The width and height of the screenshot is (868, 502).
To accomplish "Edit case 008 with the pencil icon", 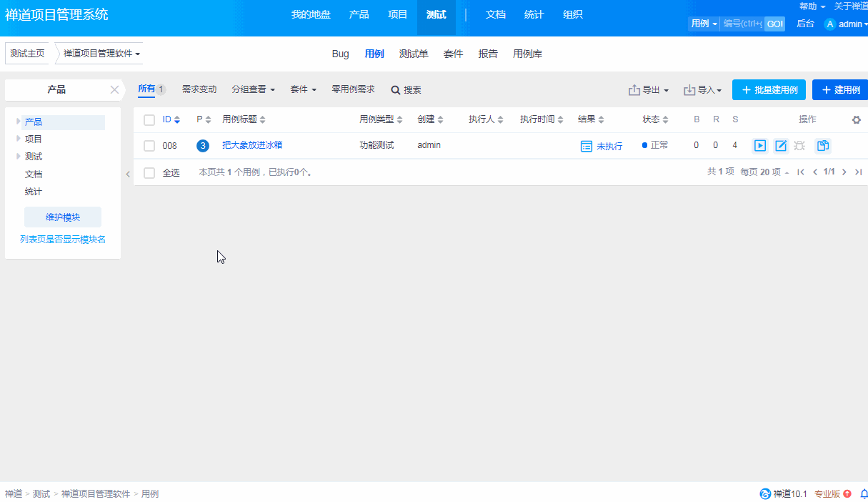I will pyautogui.click(x=781, y=146).
